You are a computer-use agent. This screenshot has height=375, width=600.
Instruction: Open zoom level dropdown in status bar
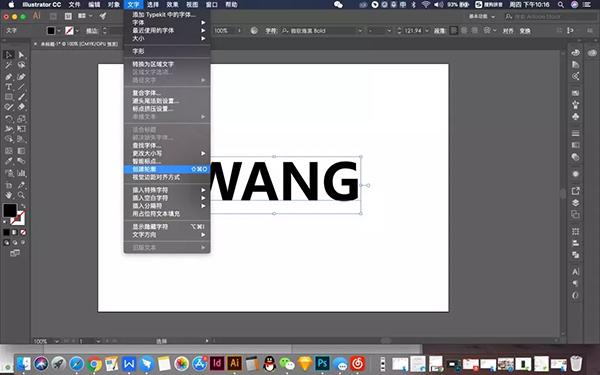57,341
